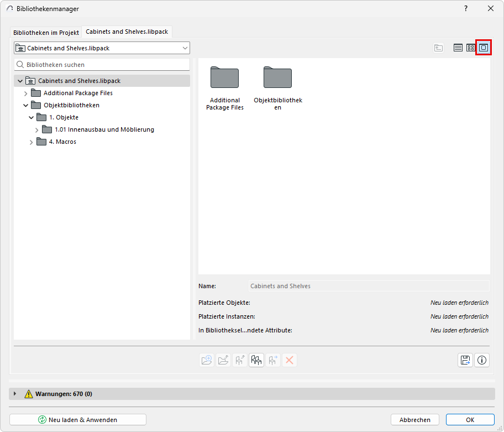
Task: Go up one folder level
Action: coord(438,48)
